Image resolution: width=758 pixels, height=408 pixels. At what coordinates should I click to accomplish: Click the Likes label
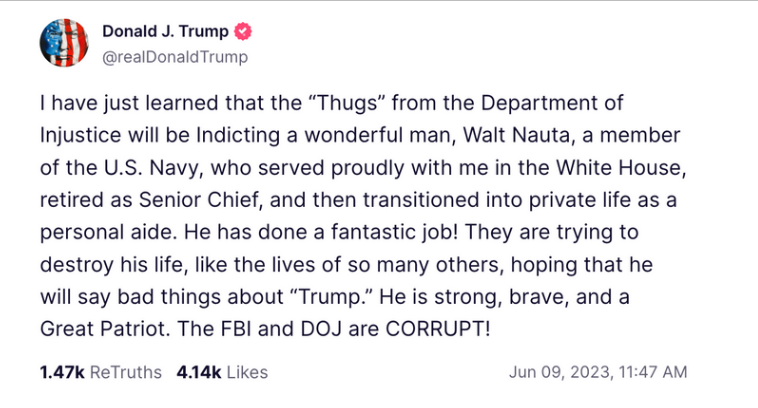(x=247, y=372)
